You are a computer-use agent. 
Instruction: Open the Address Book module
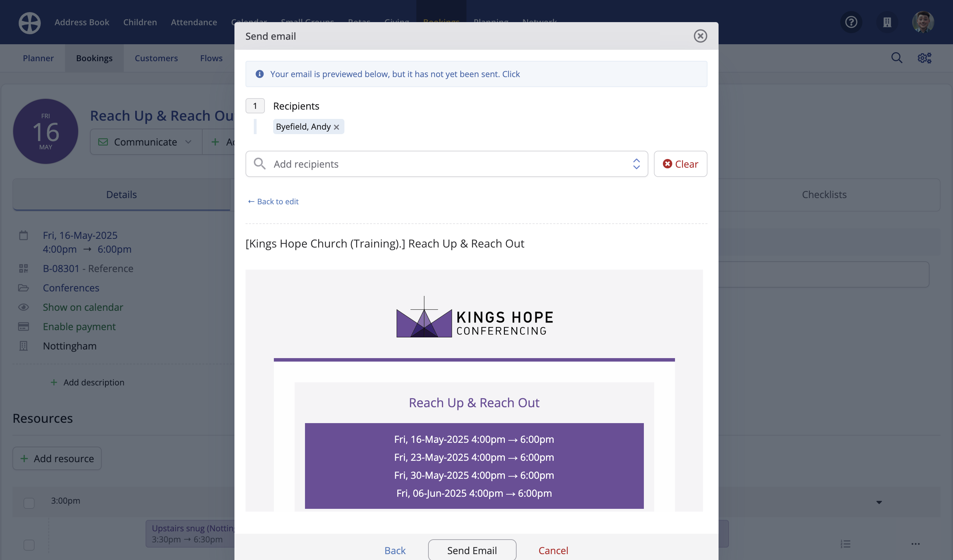(x=82, y=22)
